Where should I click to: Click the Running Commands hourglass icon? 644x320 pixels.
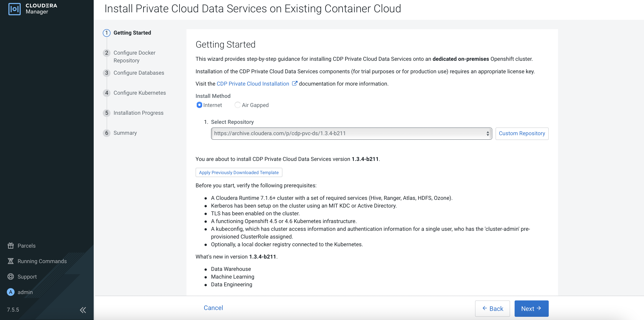point(10,261)
